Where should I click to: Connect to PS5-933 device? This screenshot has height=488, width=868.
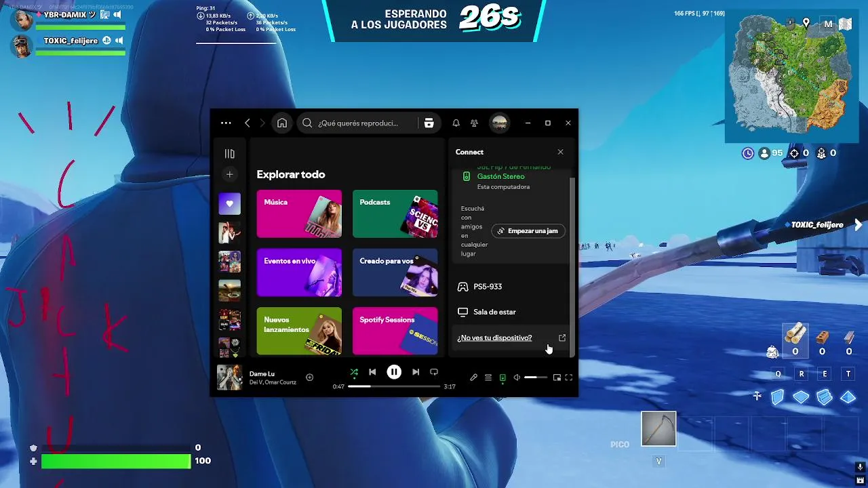pos(512,287)
